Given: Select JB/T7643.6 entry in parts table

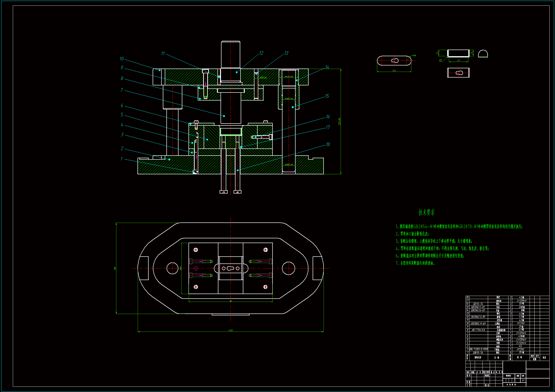Looking at the screenshot, I should pyautogui.click(x=478, y=330).
